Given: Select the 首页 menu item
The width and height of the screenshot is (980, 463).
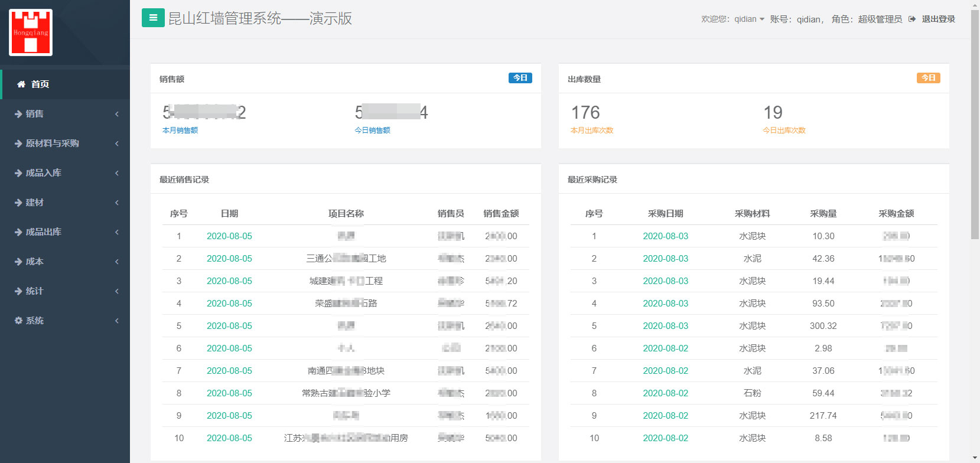Looking at the screenshot, I should (x=65, y=84).
